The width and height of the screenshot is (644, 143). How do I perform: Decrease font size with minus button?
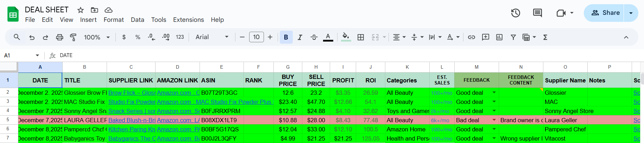click(242, 37)
